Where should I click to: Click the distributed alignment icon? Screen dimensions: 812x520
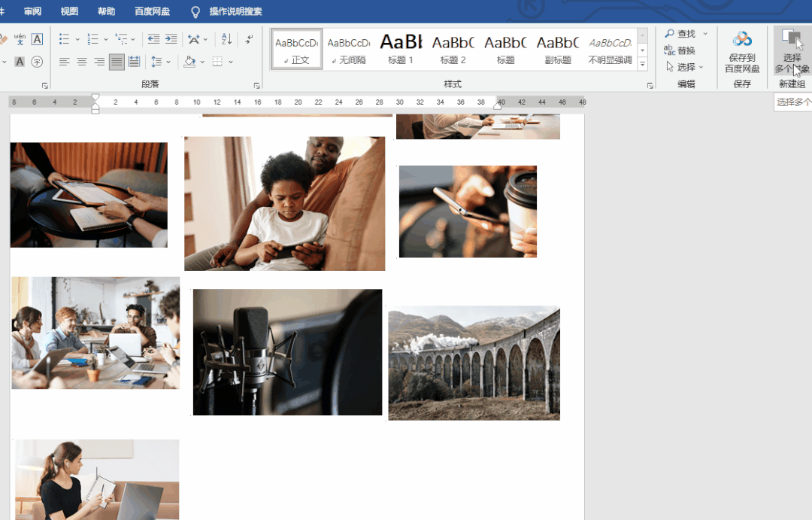[x=134, y=62]
